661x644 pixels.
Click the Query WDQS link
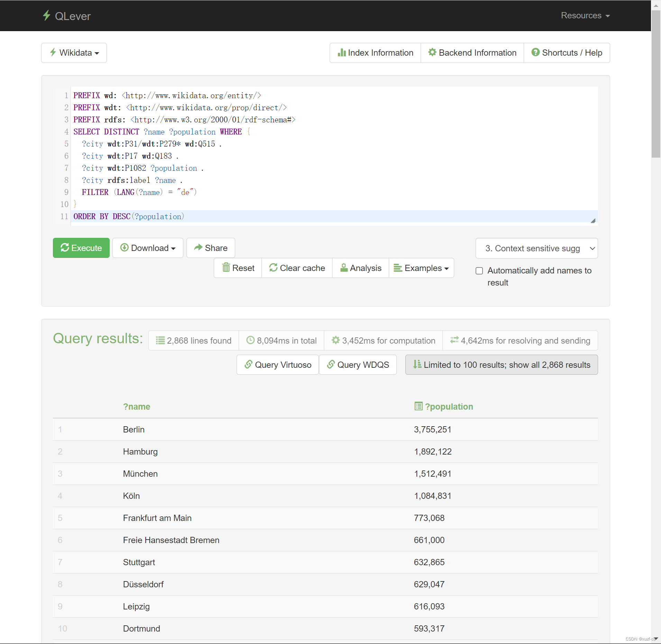[x=358, y=365]
